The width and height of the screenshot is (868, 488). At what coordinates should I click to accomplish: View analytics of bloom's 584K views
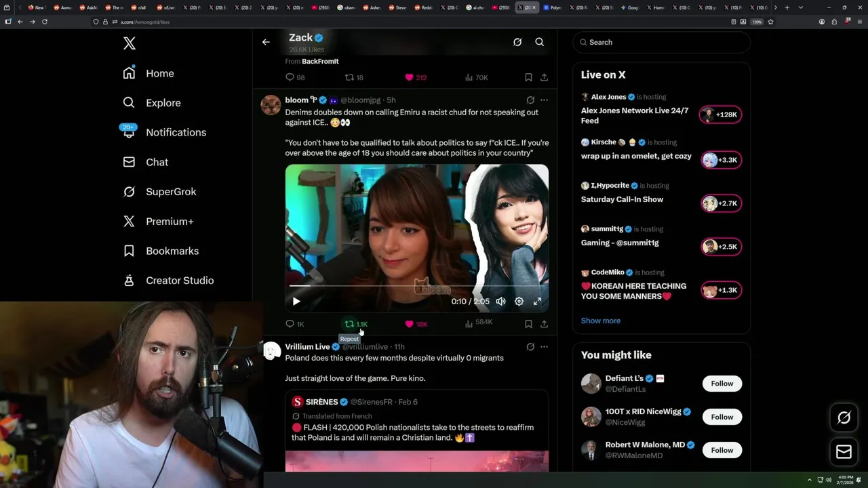[479, 323]
